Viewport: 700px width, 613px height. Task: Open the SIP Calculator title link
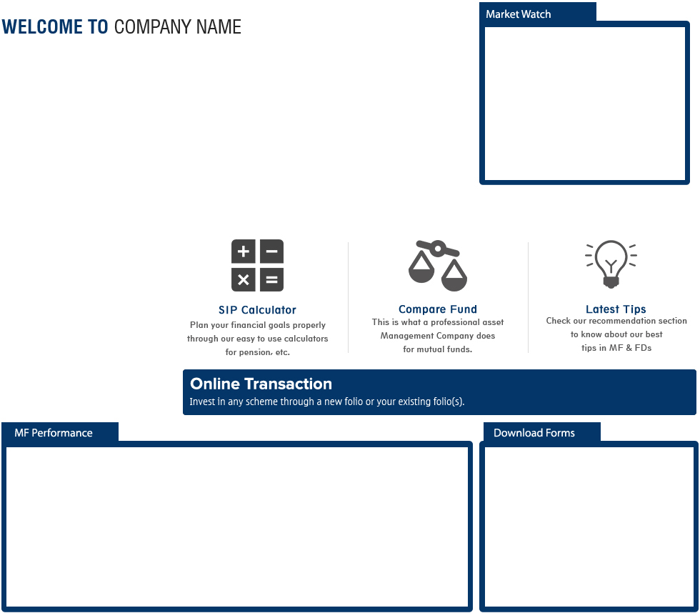click(x=257, y=310)
